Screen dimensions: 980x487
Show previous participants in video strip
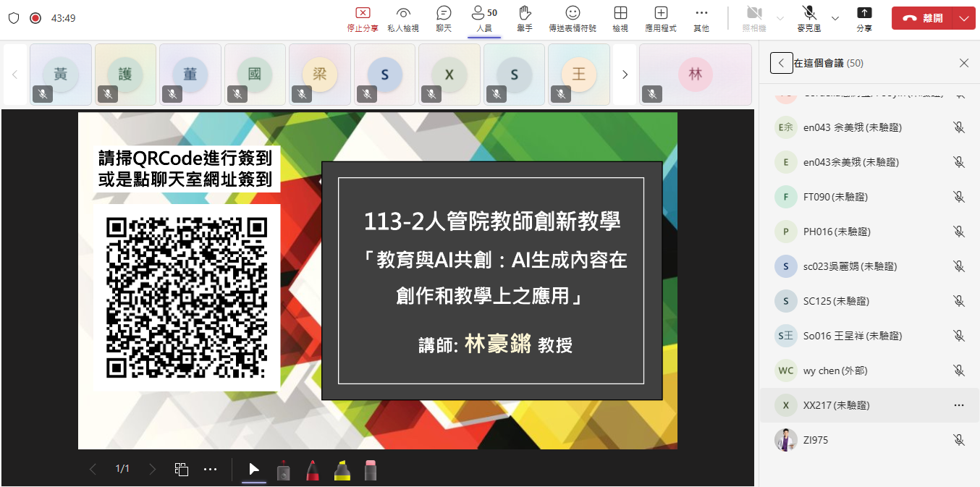(14, 74)
